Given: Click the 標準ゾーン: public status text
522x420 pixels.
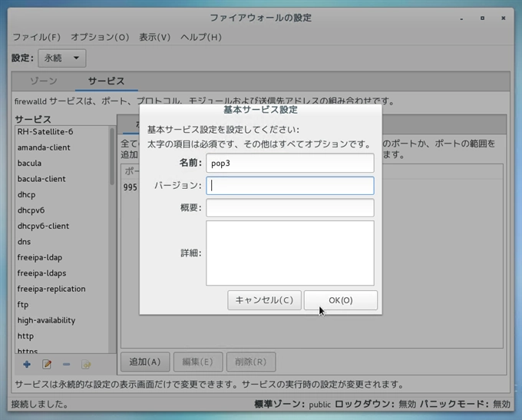Looking at the screenshot, I should (x=292, y=404).
